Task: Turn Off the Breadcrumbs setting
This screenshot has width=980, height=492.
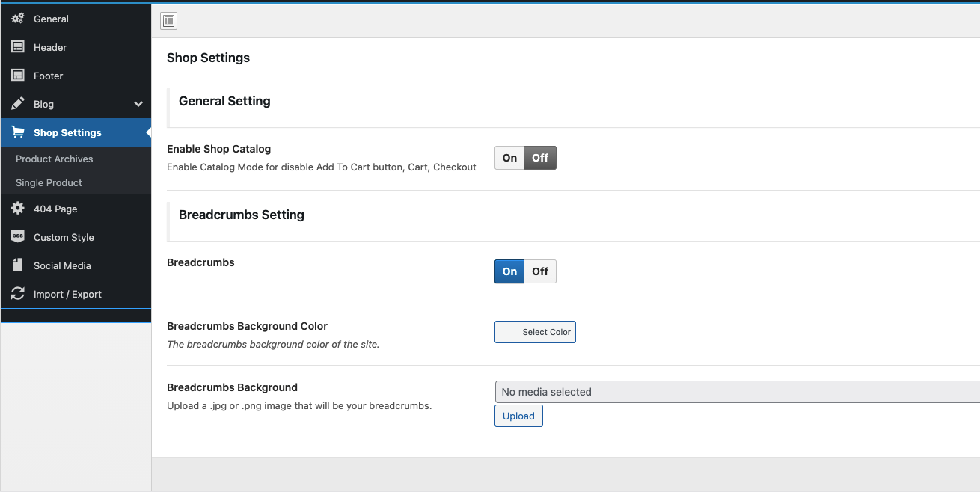Action: click(540, 271)
